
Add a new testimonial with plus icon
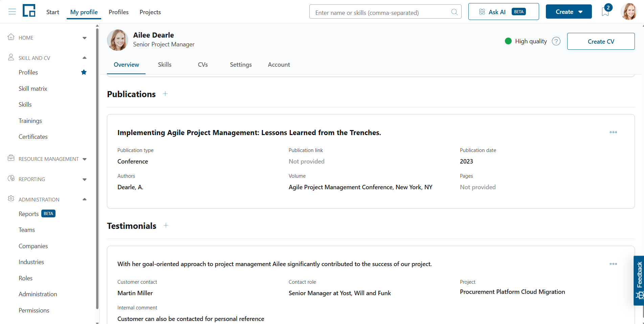pyautogui.click(x=166, y=225)
